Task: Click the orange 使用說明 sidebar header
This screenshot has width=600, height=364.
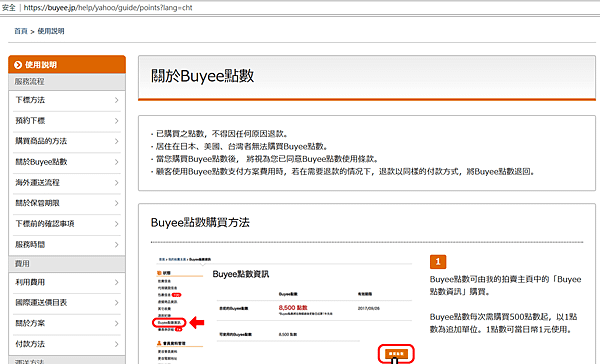Action: coord(67,65)
